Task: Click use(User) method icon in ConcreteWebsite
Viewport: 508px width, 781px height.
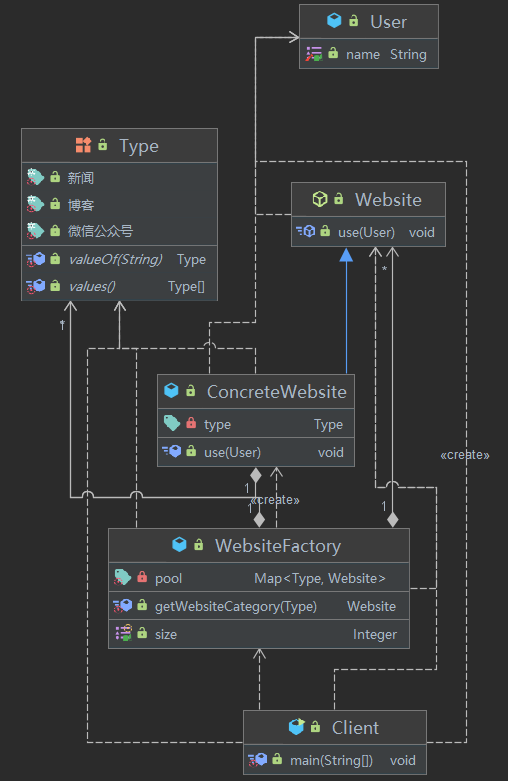Action: click(x=172, y=451)
